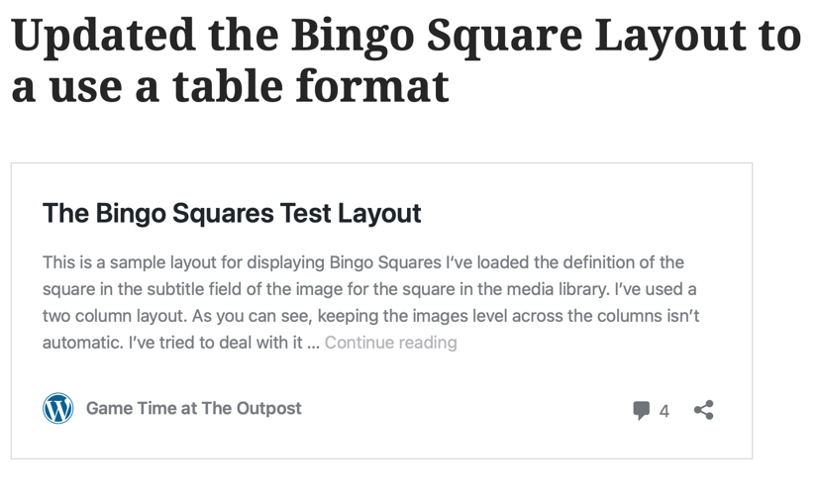Click the word "Bingo" in the main heading
The width and height of the screenshot is (819, 504).
(x=353, y=36)
